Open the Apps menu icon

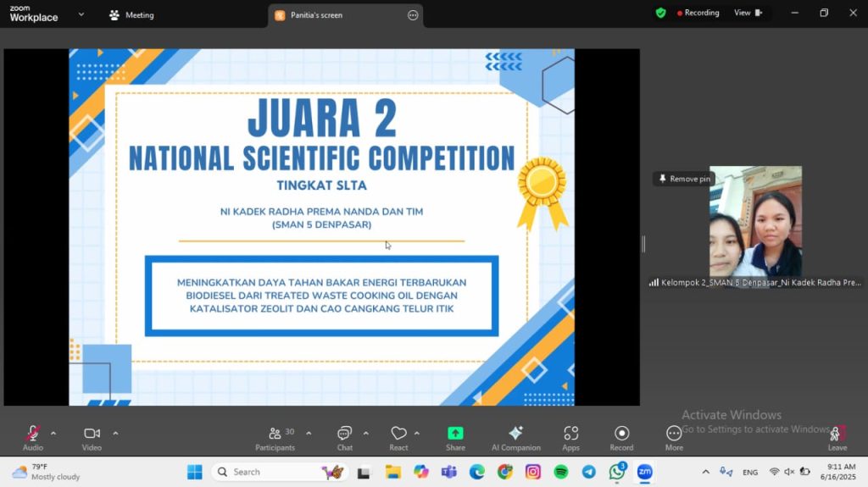pos(570,434)
